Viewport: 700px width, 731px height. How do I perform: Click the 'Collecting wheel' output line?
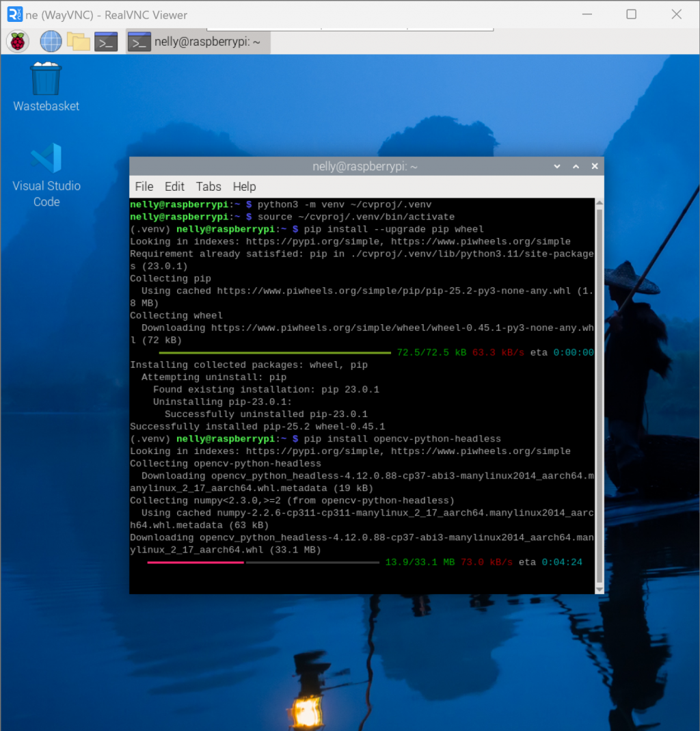click(176, 316)
